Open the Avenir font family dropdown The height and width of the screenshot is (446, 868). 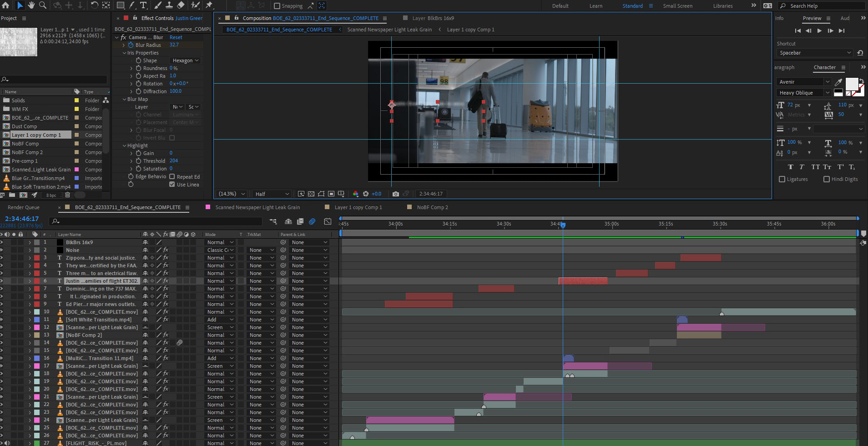804,82
